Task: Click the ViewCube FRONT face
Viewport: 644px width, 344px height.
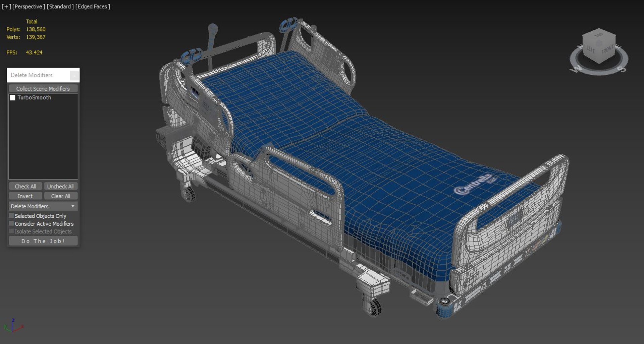Action: coord(607,50)
